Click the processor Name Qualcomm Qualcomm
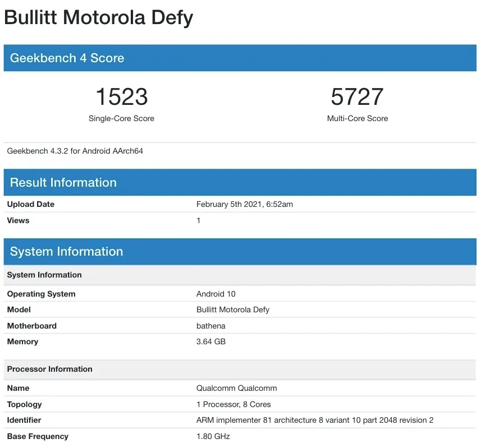 [x=236, y=388]
